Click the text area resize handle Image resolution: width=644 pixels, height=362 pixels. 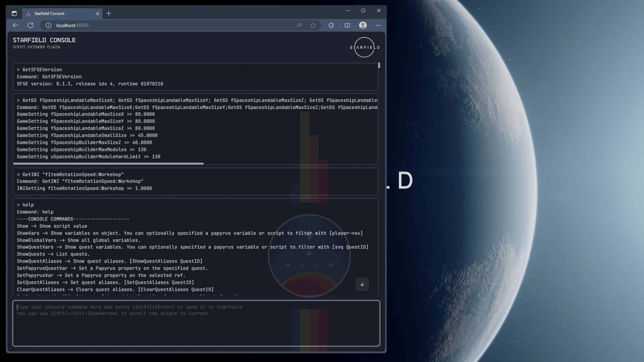(x=378, y=344)
